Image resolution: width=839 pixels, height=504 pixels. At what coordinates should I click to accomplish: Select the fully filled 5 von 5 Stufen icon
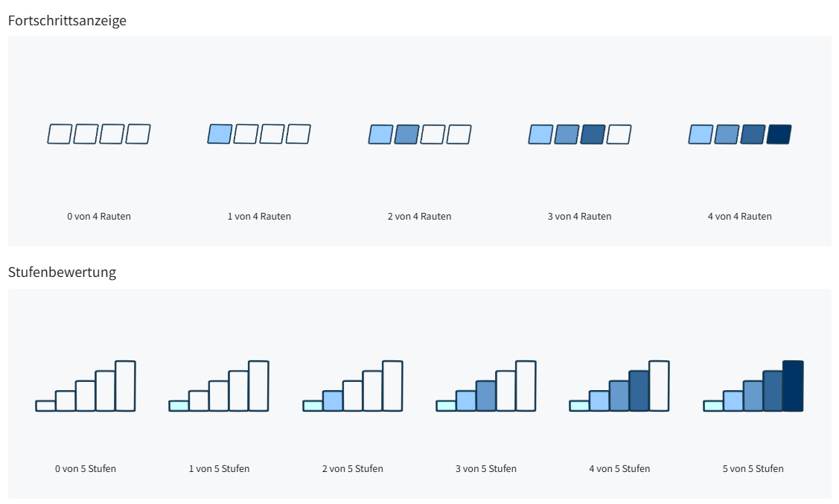pyautogui.click(x=753, y=386)
